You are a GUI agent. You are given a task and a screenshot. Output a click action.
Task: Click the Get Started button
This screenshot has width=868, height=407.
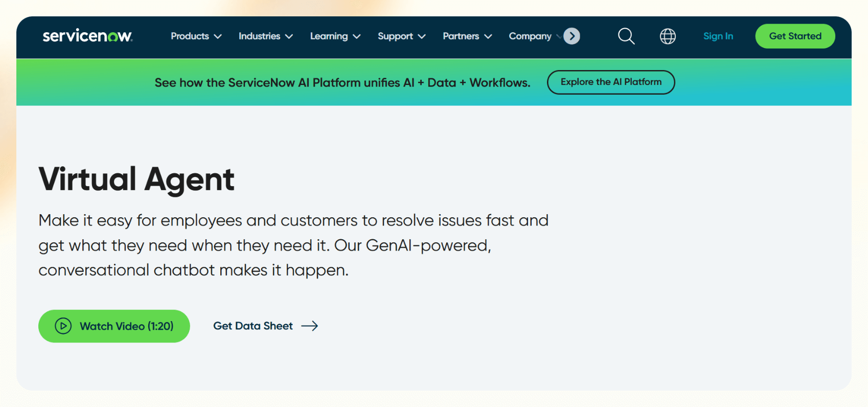[795, 36]
